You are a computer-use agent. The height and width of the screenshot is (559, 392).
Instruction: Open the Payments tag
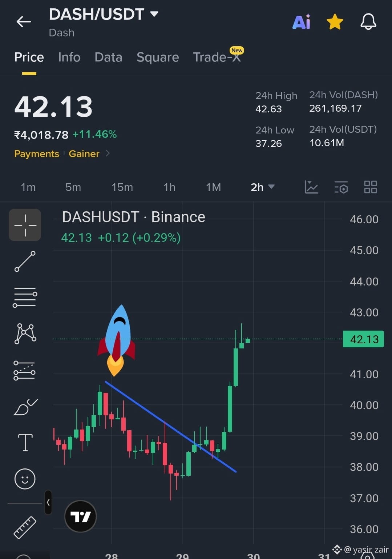pos(37,154)
